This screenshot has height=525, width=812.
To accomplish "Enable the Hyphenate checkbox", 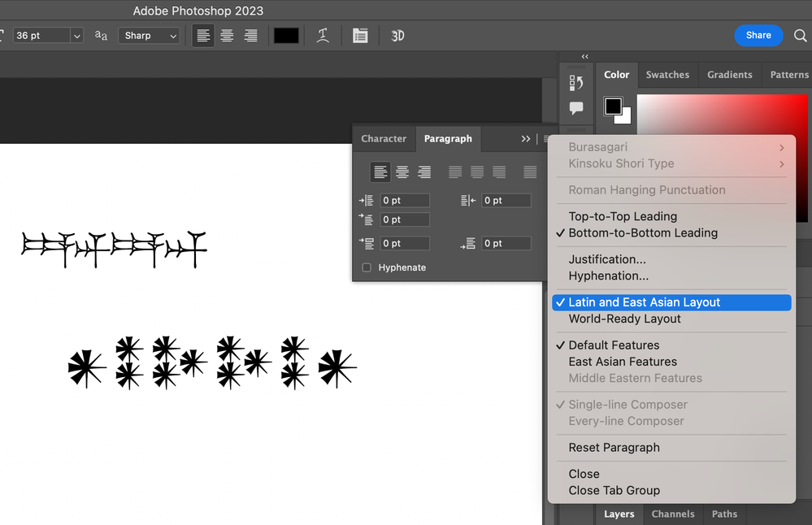I will pyautogui.click(x=366, y=267).
